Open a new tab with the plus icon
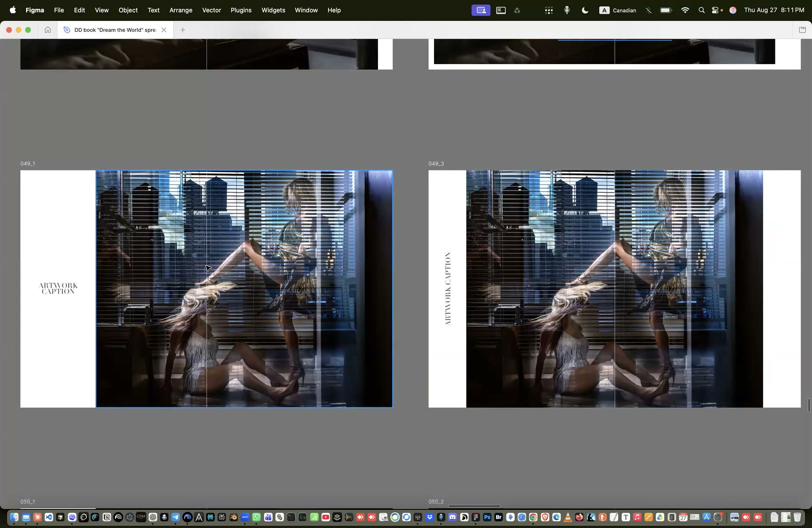 [183, 30]
